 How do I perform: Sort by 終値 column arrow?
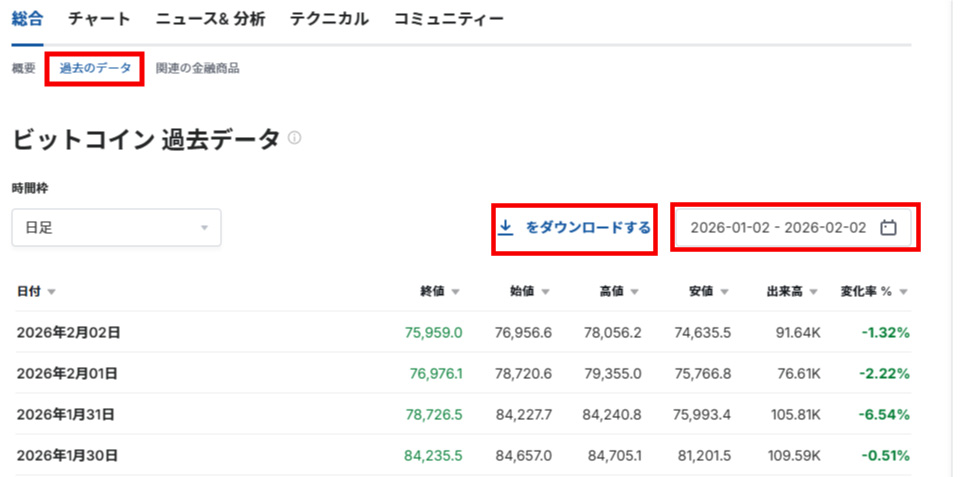pyautogui.click(x=455, y=292)
